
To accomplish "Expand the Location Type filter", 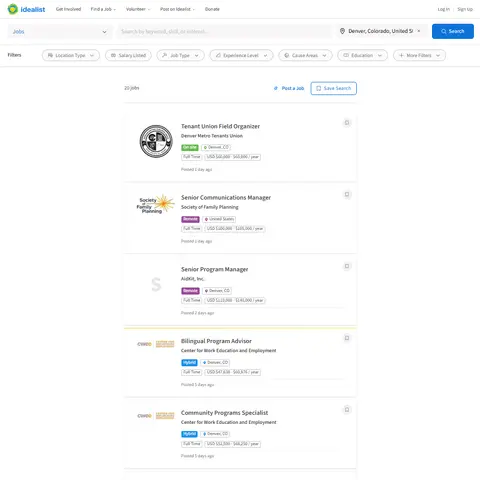I will (71, 55).
